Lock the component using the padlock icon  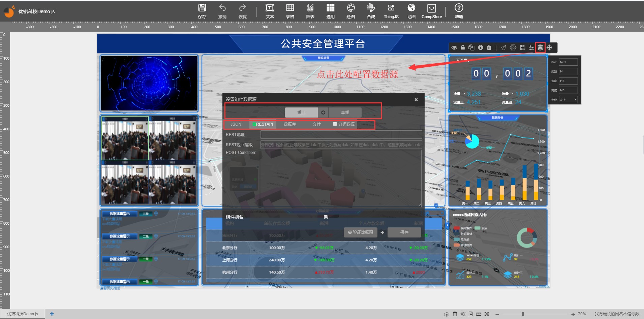(463, 47)
